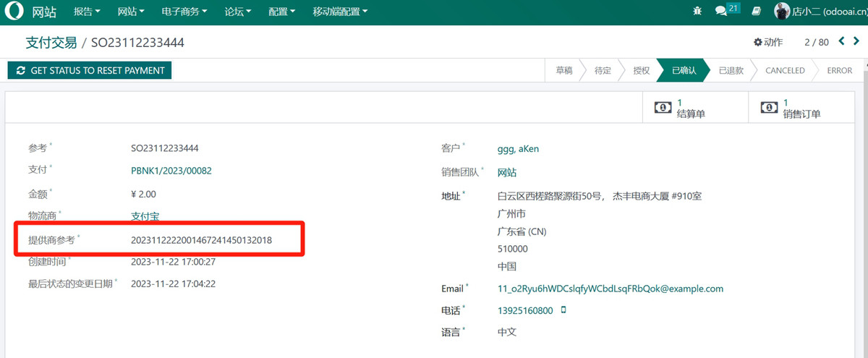868x358 pixels.
Task: Expand the 报告 dropdown menu
Action: [x=87, y=12]
